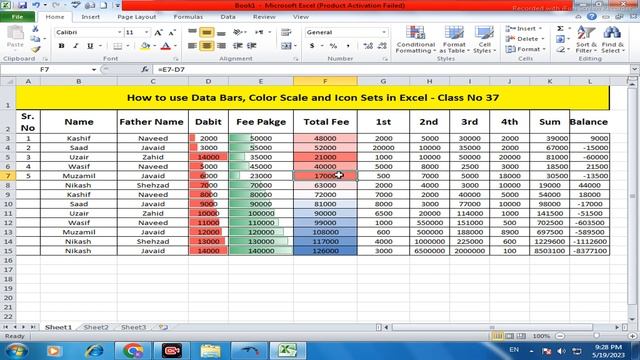
Task: Toggle Bold formatting
Action: pos(61,46)
